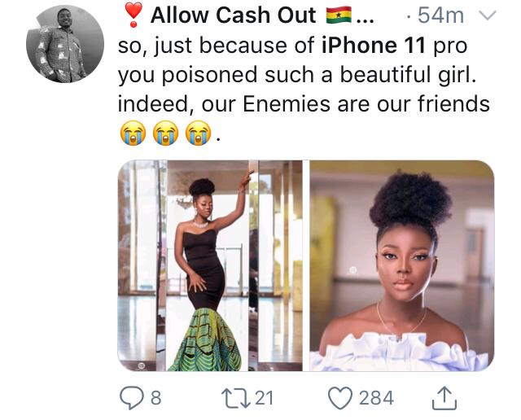The height and width of the screenshot is (420, 521).
Task: Open the Allow Cash Out profile name
Action: click(234, 15)
